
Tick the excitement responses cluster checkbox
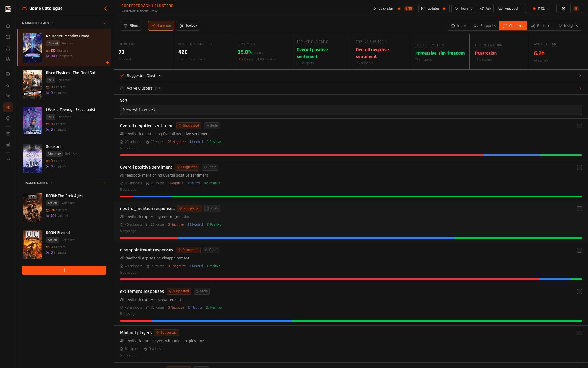pyautogui.click(x=579, y=292)
